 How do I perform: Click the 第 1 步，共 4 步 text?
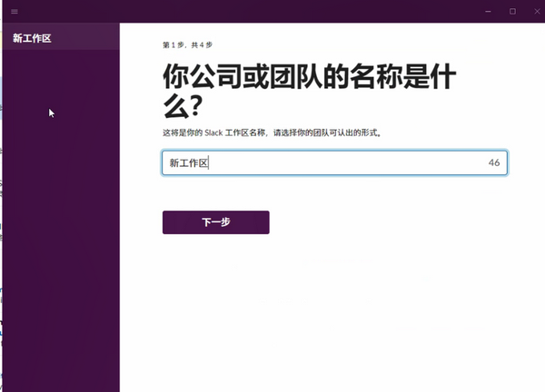[x=187, y=44]
